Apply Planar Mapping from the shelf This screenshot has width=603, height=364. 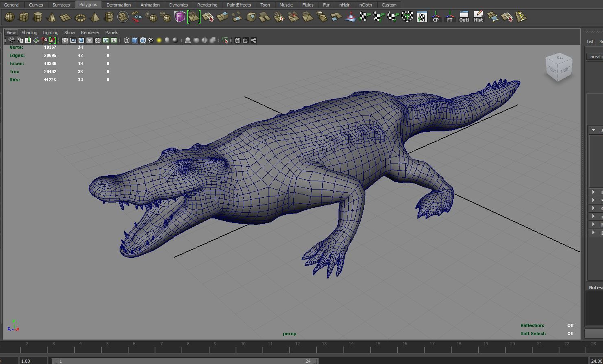(365, 17)
